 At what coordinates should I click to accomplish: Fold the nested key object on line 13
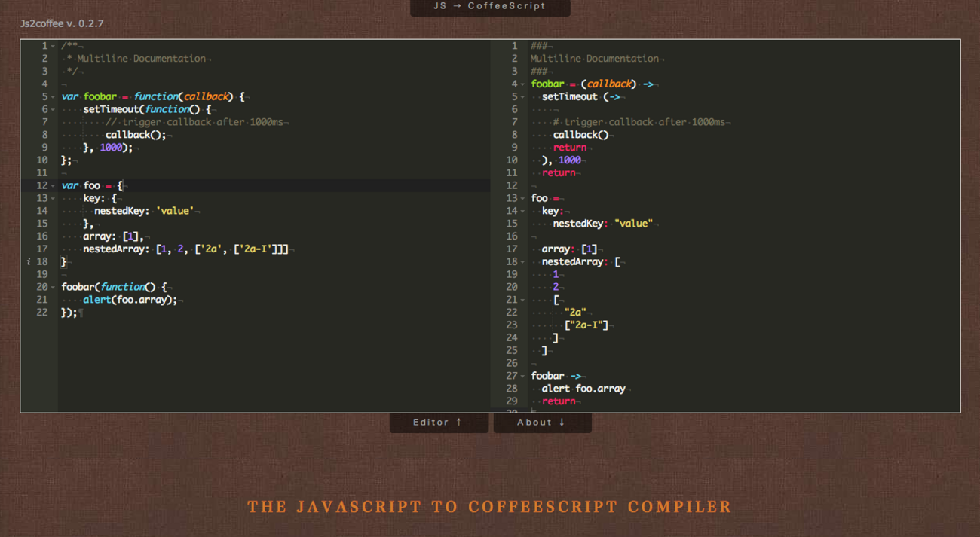point(51,198)
